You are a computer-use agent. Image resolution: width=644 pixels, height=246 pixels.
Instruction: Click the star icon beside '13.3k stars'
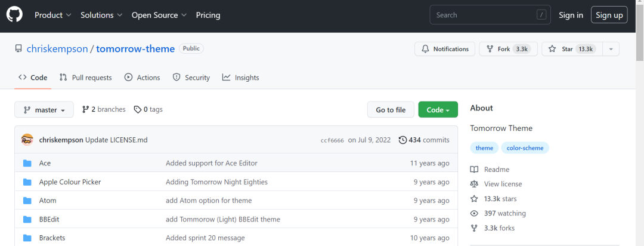click(x=474, y=199)
